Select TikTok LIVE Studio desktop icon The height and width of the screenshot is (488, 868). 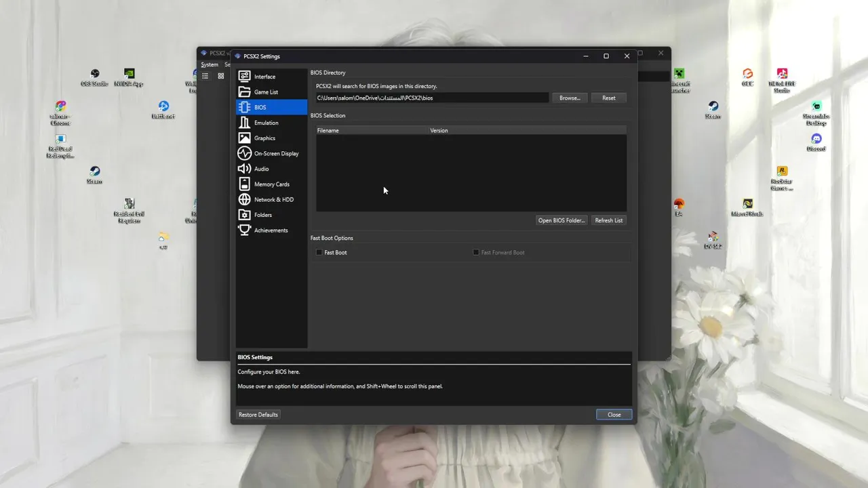pos(782,81)
